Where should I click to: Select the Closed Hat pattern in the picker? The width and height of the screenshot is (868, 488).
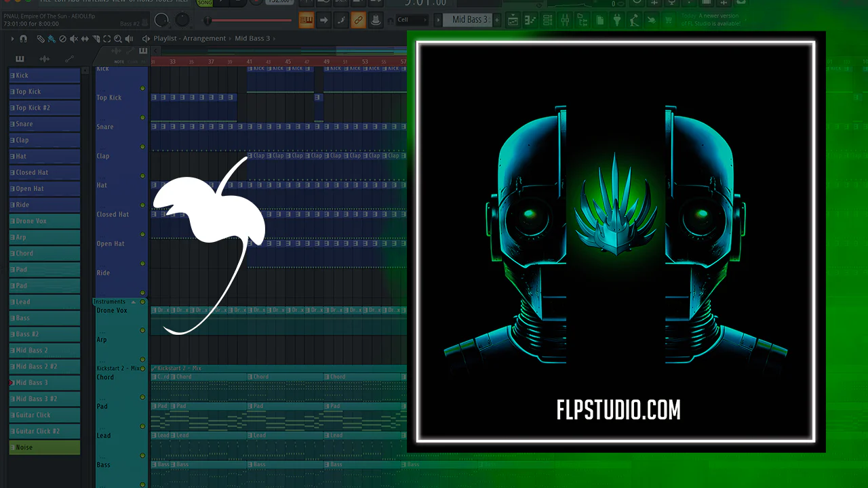point(45,173)
